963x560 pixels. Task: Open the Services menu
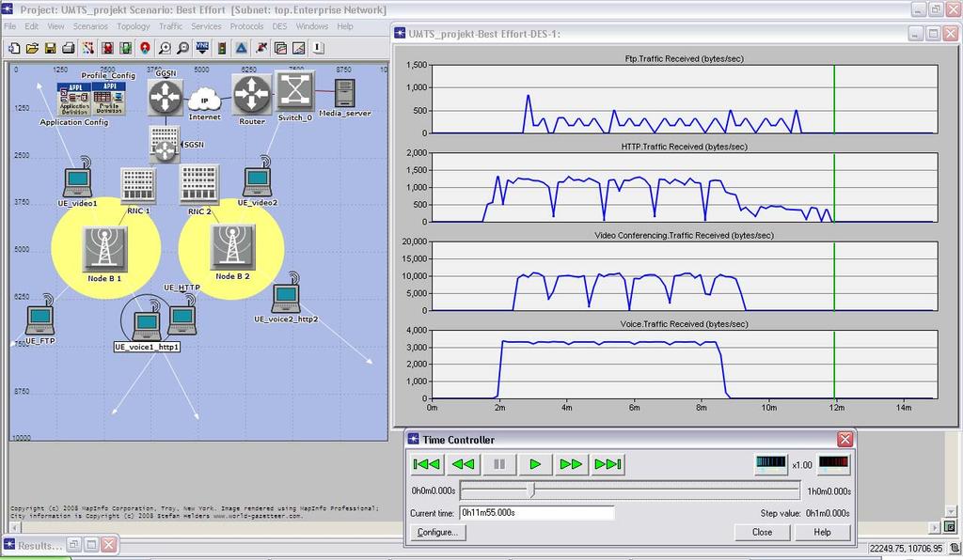[206, 26]
